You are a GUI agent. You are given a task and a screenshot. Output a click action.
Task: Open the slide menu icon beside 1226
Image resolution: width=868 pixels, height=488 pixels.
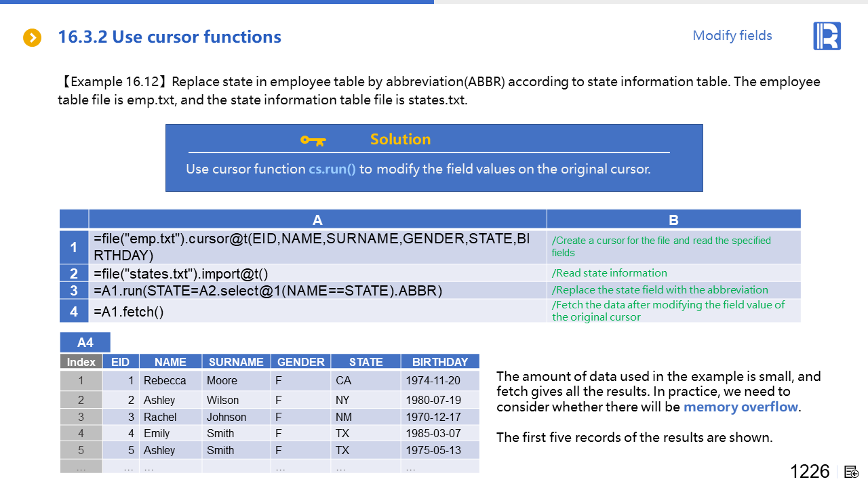click(x=852, y=472)
